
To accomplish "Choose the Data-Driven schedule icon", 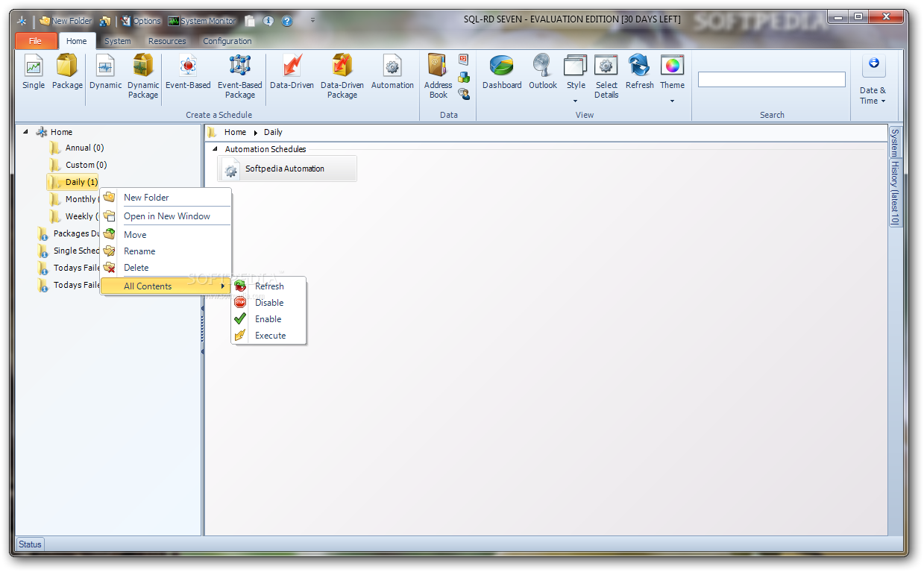I will click(x=292, y=72).
